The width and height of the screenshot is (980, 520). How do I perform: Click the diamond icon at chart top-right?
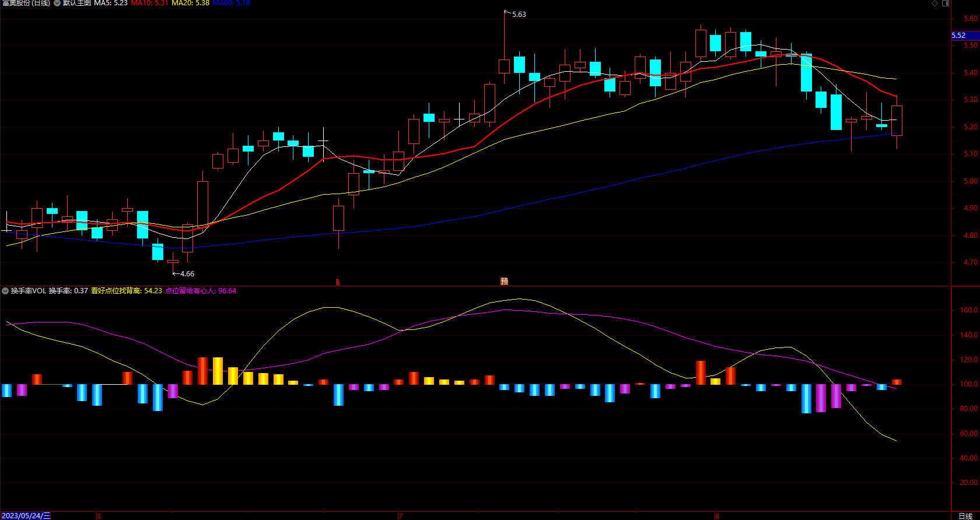tap(935, 3)
